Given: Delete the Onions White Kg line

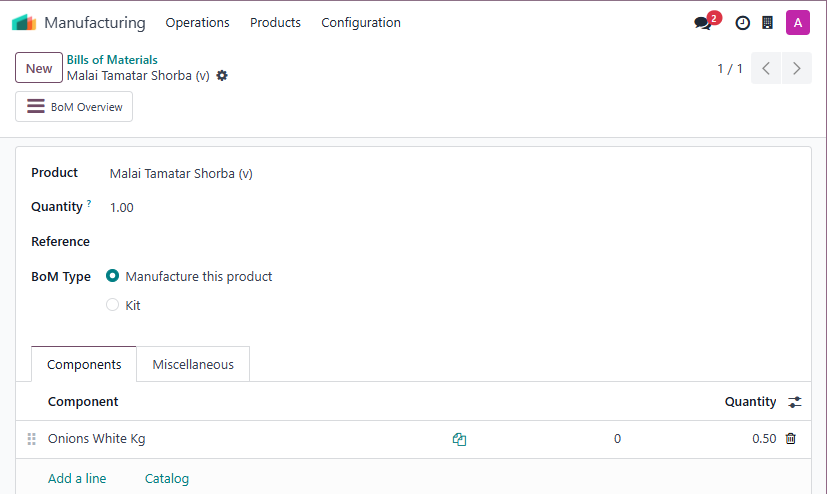Looking at the screenshot, I should [790, 439].
